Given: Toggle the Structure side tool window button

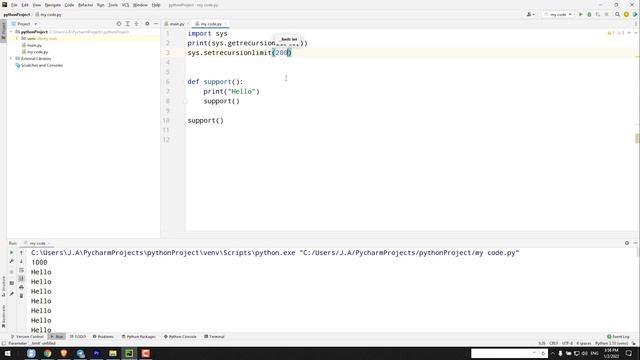Looking at the screenshot, I should (3, 287).
